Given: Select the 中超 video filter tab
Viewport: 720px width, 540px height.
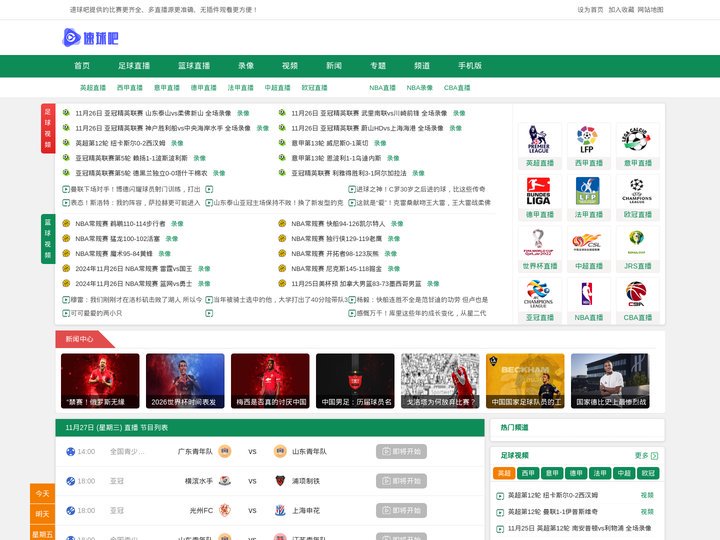Looking at the screenshot, I should click(624, 473).
